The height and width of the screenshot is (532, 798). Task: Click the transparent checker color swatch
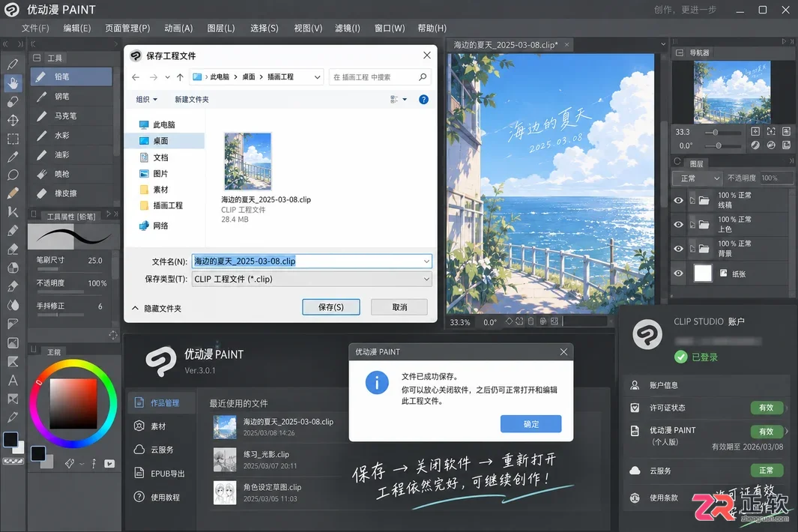tap(13, 462)
